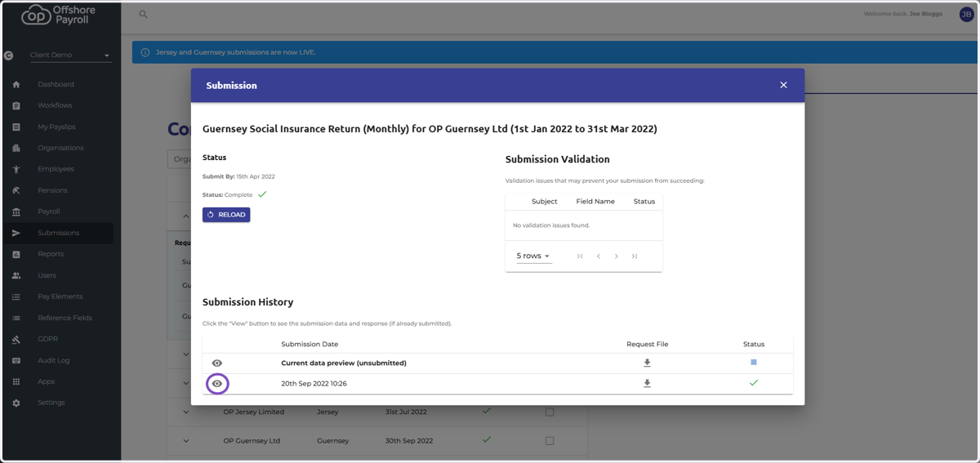The height and width of the screenshot is (463, 980).
Task: Go to Payroll menu item
Action: (x=49, y=211)
